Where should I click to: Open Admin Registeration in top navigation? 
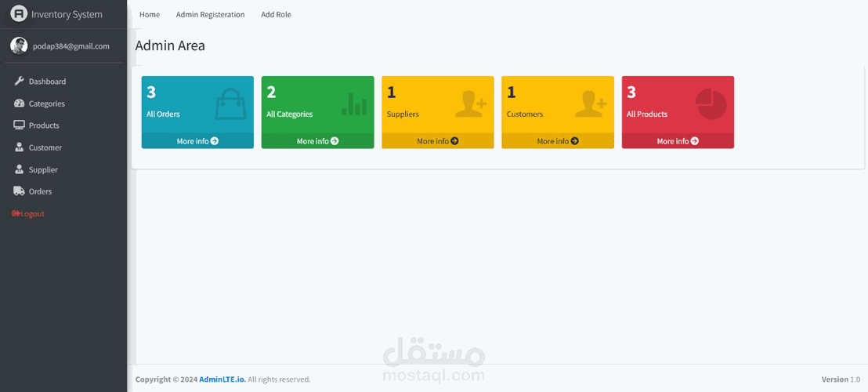[211, 14]
